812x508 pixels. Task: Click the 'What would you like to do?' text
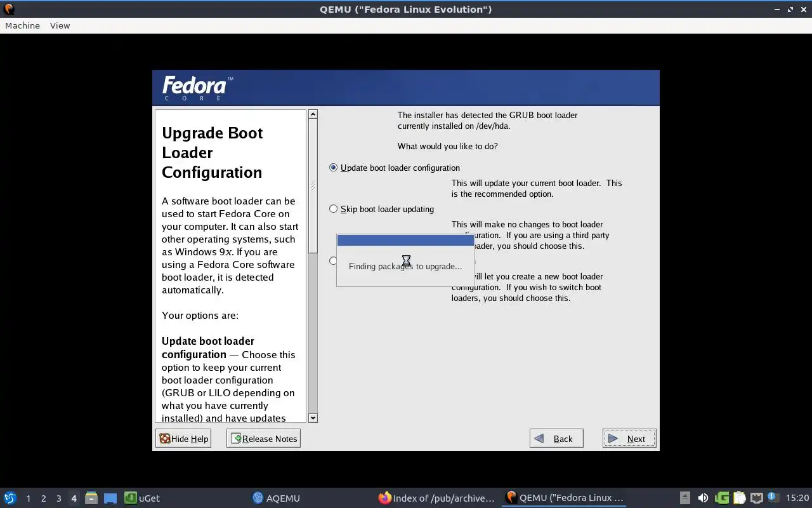(447, 146)
